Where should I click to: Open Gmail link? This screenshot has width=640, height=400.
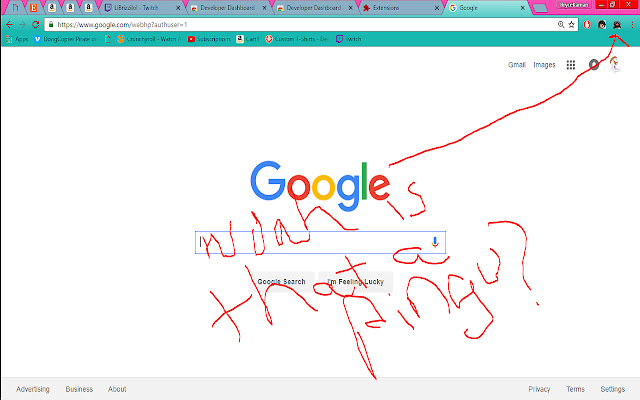coord(517,64)
